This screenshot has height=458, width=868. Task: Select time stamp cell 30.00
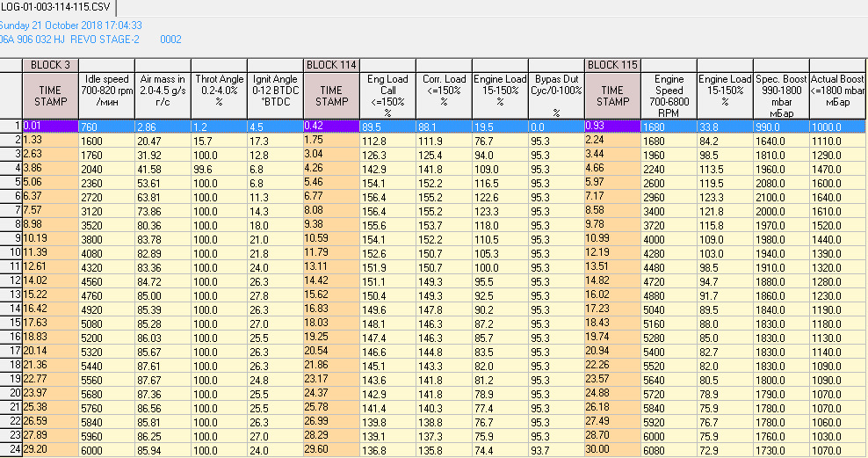(x=612, y=450)
